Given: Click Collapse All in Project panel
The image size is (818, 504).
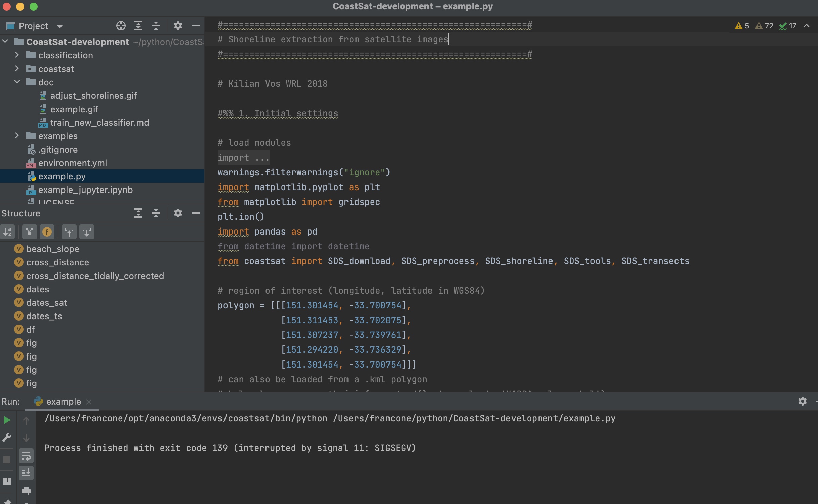Looking at the screenshot, I should point(156,26).
